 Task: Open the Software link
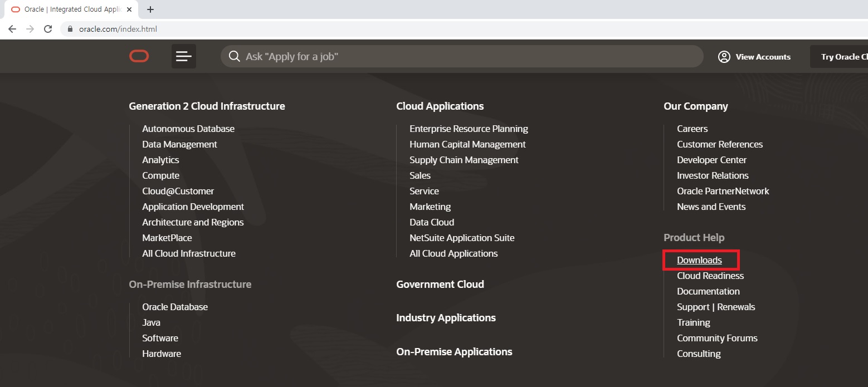160,338
